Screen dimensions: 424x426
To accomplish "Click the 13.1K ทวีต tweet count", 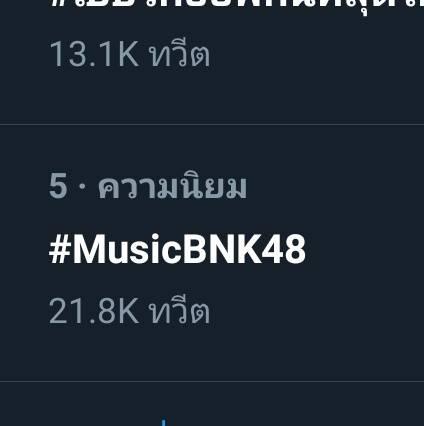I will [x=129, y=53].
